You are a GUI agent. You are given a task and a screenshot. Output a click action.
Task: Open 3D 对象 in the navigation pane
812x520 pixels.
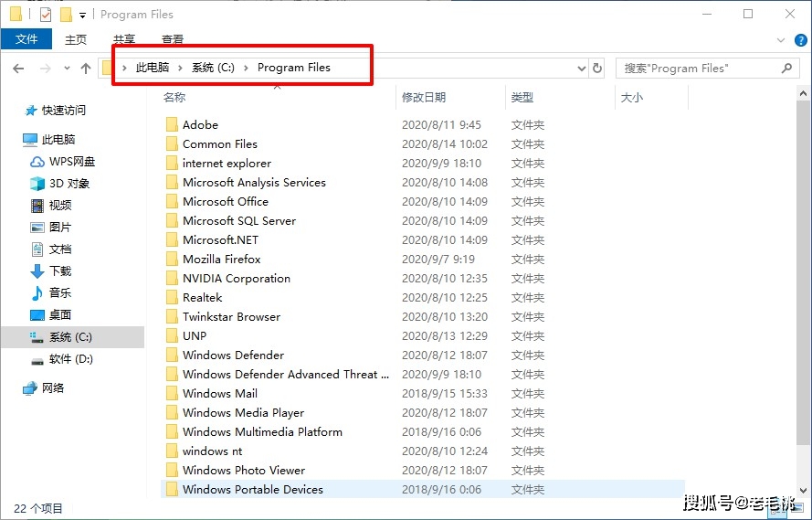click(60, 184)
